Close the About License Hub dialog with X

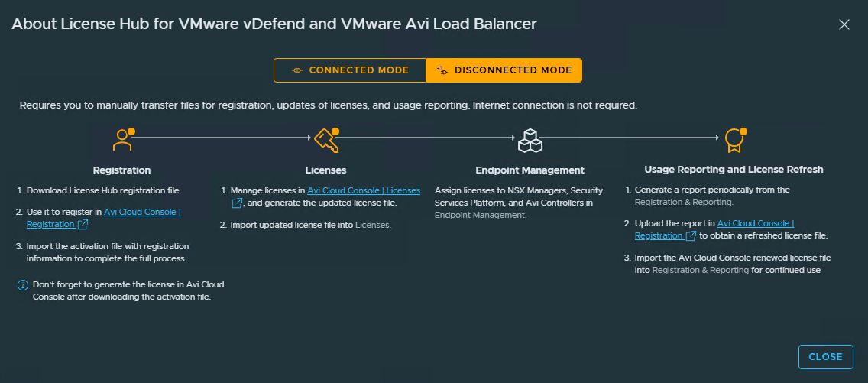pyautogui.click(x=844, y=24)
